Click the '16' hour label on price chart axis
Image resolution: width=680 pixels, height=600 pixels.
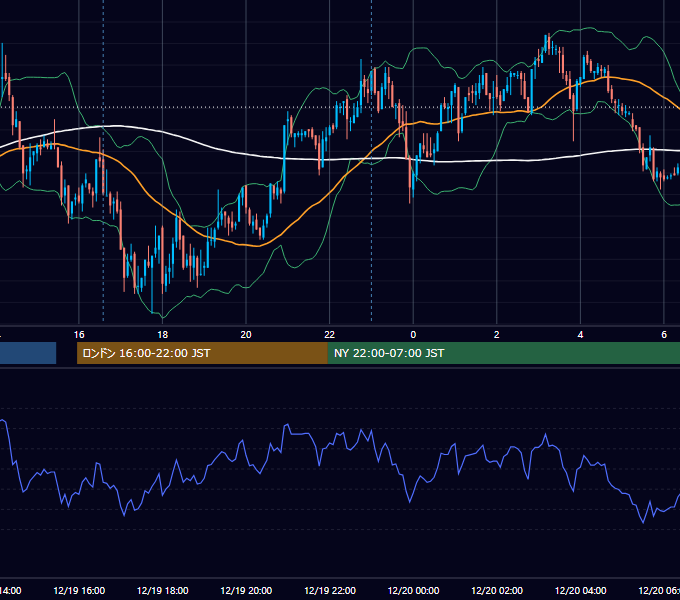tap(79, 335)
